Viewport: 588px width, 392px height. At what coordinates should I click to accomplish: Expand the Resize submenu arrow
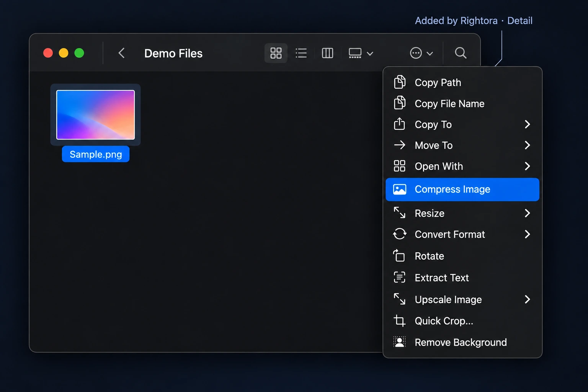click(x=527, y=213)
